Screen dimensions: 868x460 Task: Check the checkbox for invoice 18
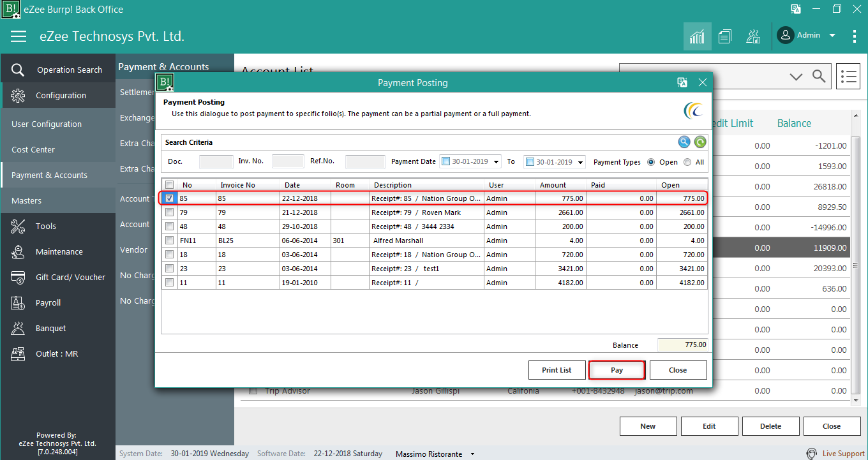169,255
